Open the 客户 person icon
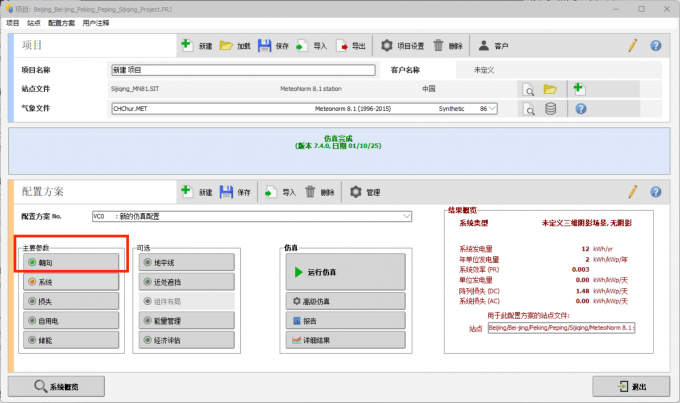The image size is (680, 403). pyautogui.click(x=484, y=45)
